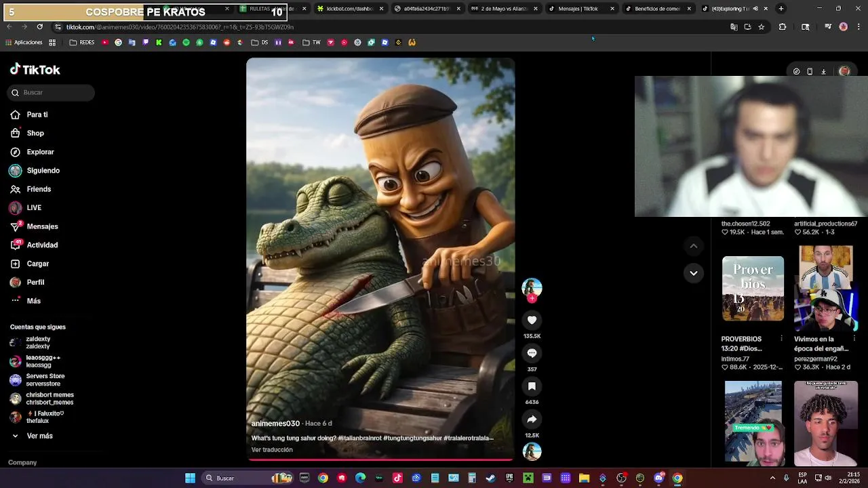Open Para ti feed
The height and width of the screenshot is (488, 868).
29,115
